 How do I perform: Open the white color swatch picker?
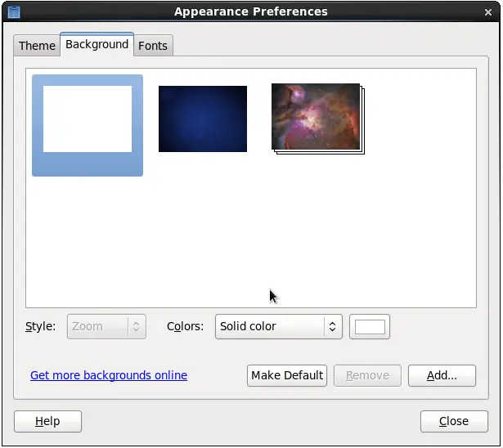[370, 326]
